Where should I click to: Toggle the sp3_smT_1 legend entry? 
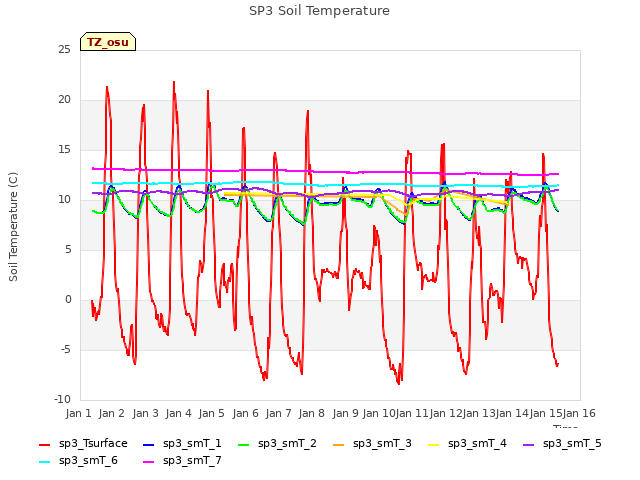(182, 444)
